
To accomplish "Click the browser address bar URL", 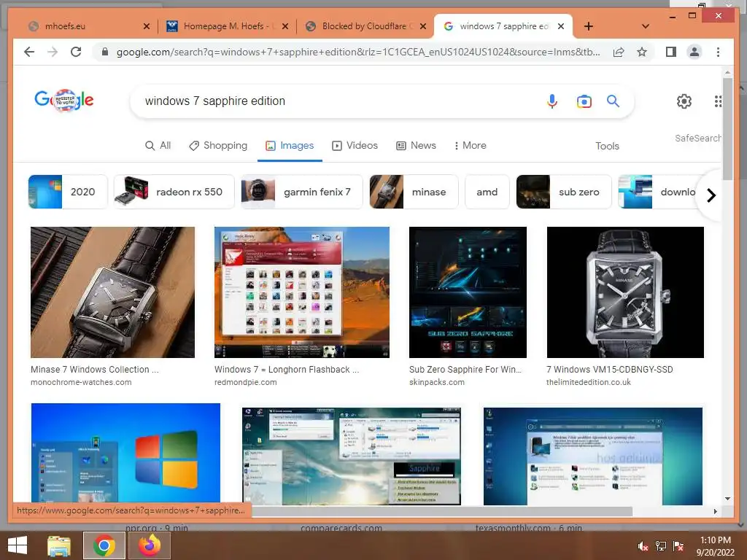I will 357,52.
